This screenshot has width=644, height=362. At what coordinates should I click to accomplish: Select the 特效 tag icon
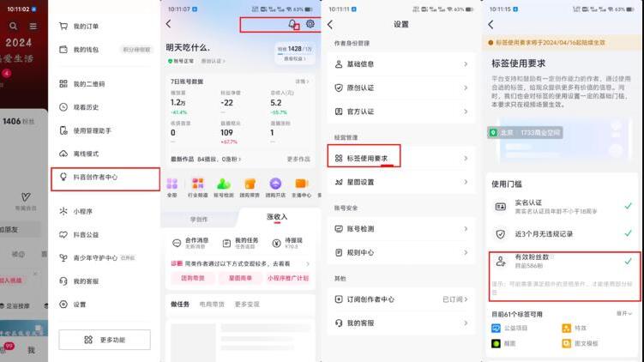coord(567,328)
